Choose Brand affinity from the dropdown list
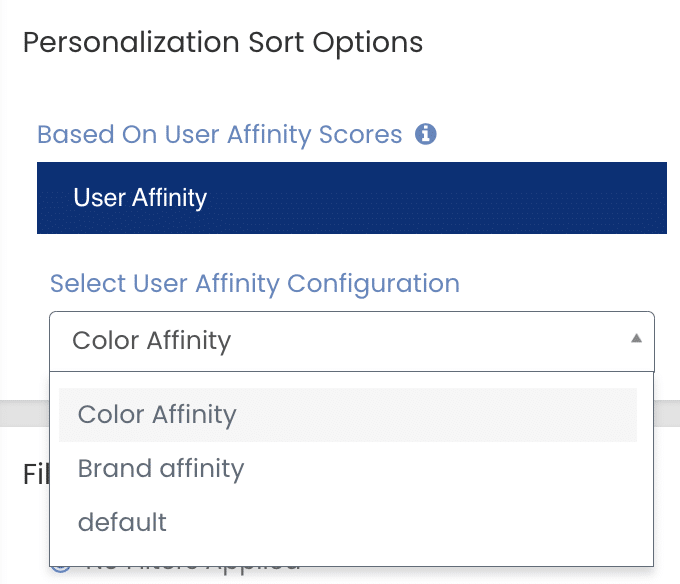The height and width of the screenshot is (584, 680). tap(161, 468)
